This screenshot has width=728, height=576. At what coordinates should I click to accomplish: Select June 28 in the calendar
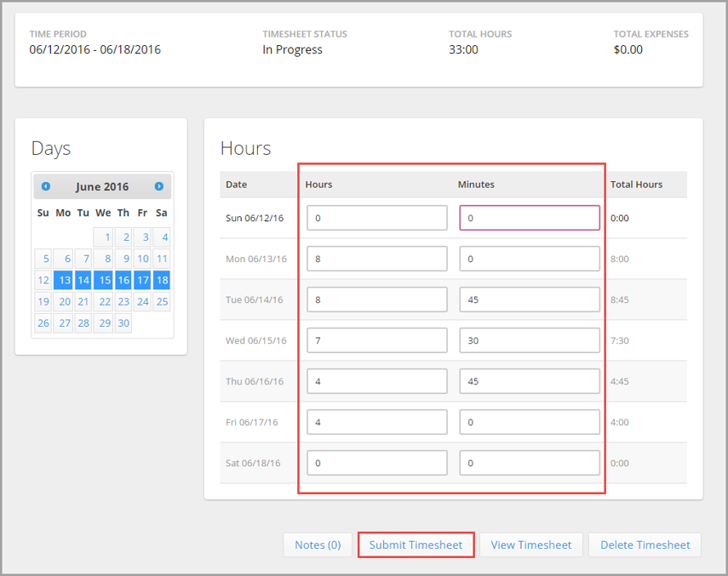83,322
